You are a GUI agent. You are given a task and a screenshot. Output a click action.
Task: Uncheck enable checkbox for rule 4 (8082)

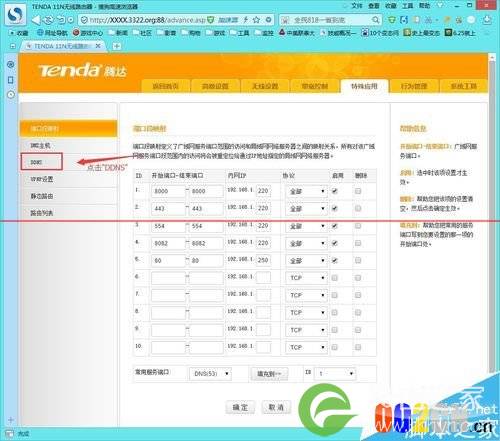[x=335, y=243]
